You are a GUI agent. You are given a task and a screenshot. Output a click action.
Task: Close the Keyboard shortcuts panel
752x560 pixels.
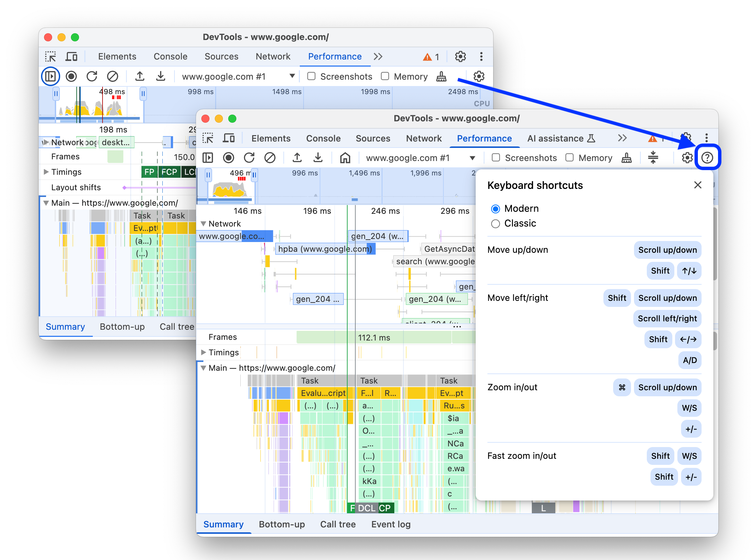[698, 185]
